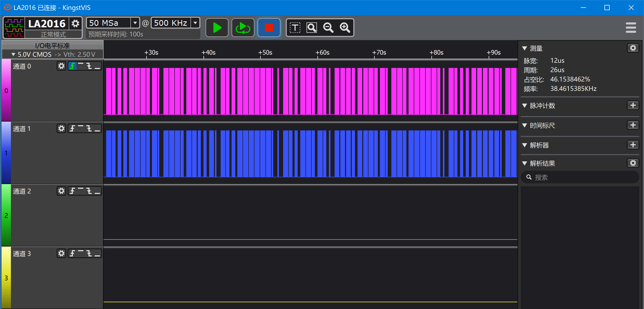This screenshot has width=644, height=309.
Task: Click the +50s mark on the time ruler
Action: (265, 53)
